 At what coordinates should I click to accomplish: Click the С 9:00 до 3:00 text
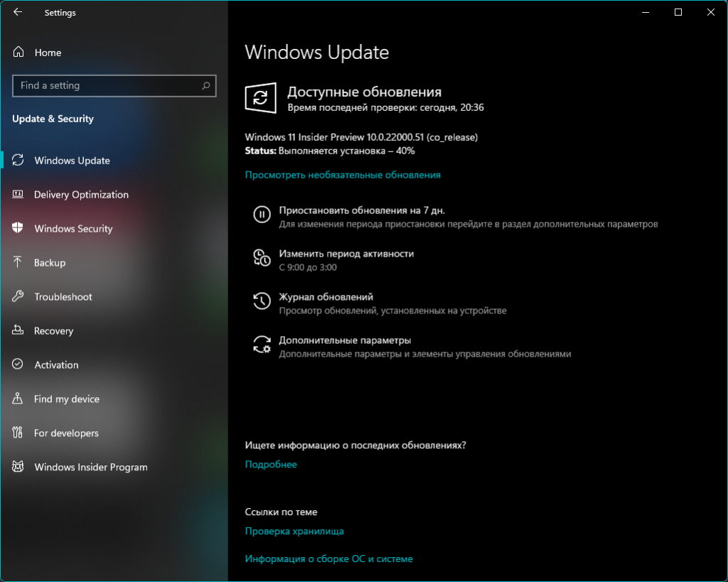[308, 267]
